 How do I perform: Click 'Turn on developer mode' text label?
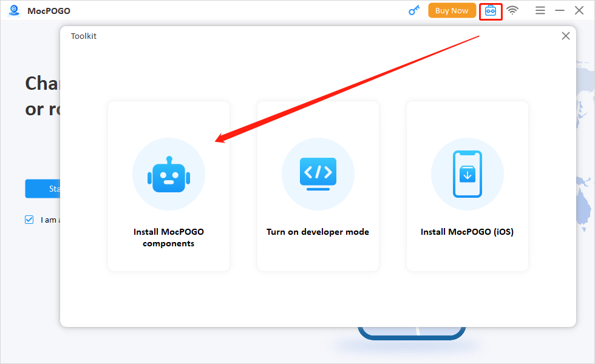pyautogui.click(x=318, y=232)
